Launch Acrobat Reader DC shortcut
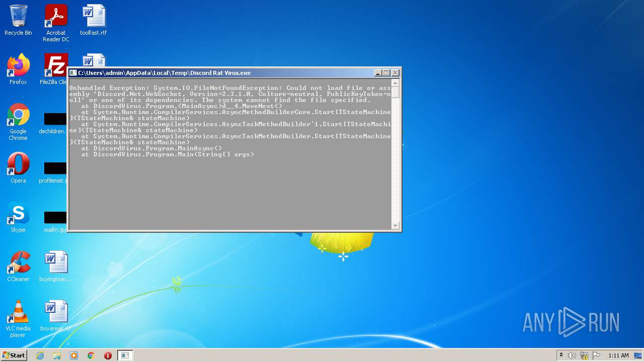644x362 pixels. [56, 23]
